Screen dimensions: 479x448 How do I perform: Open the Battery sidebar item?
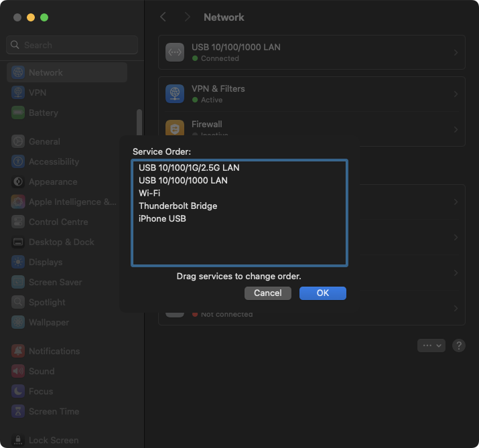click(67, 113)
